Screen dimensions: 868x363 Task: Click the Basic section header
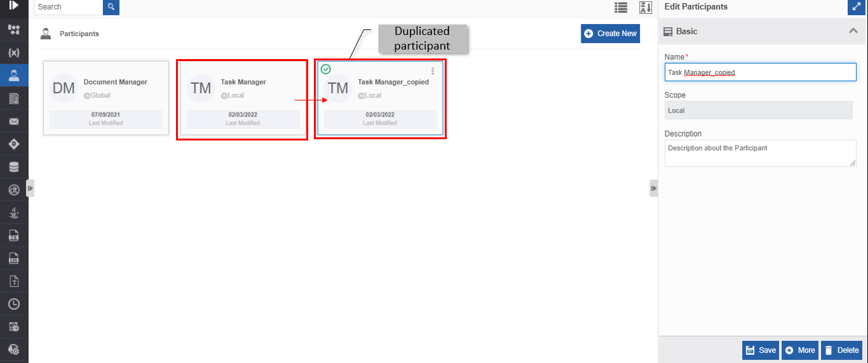pos(761,31)
